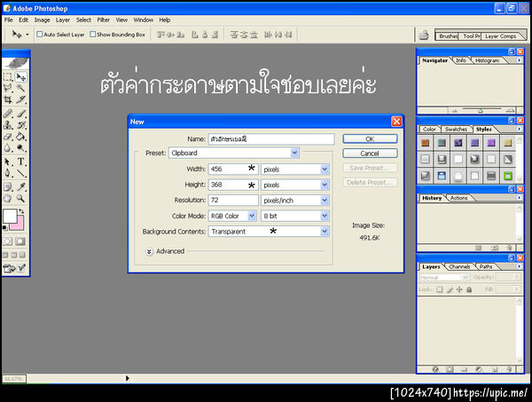Screen dimensions: 532x402
Task: Select the Hand tool
Action: pyautogui.click(x=8, y=198)
